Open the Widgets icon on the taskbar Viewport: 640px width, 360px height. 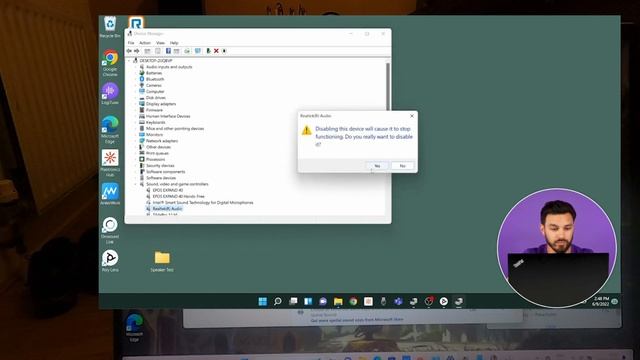pos(308,302)
